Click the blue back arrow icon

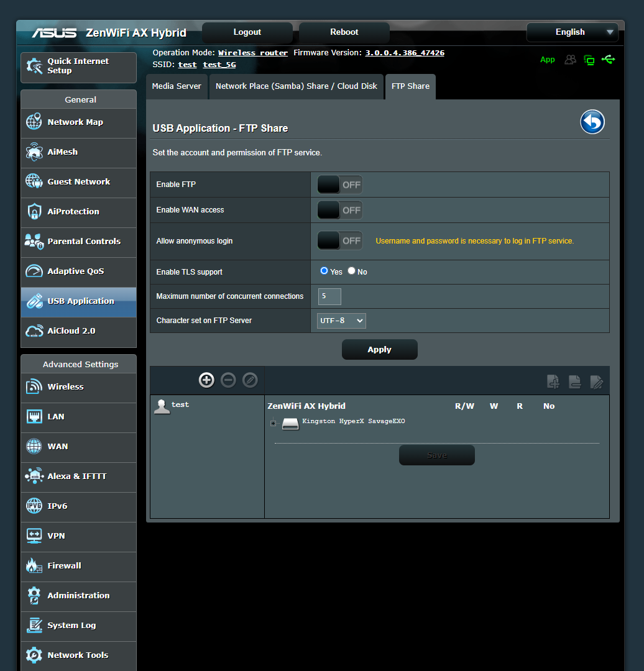tap(592, 122)
